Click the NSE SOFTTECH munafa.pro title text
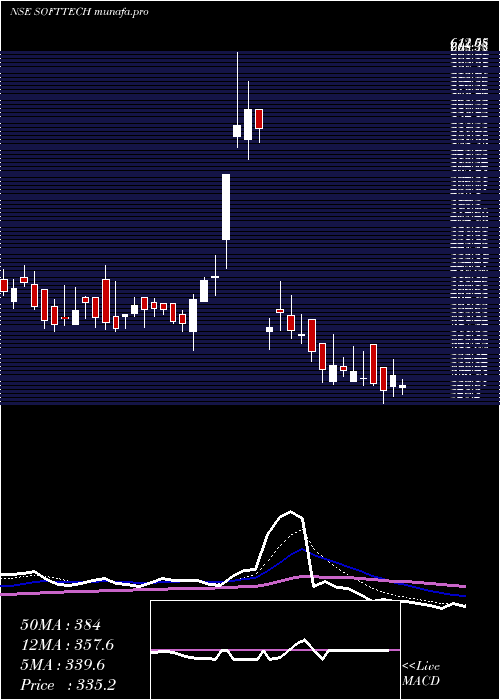 click(x=79, y=12)
